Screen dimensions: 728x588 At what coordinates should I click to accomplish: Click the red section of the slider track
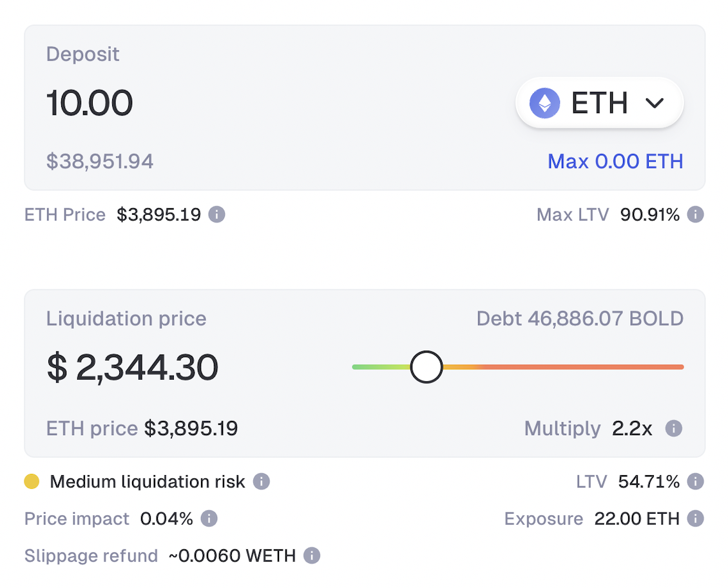pos(580,367)
